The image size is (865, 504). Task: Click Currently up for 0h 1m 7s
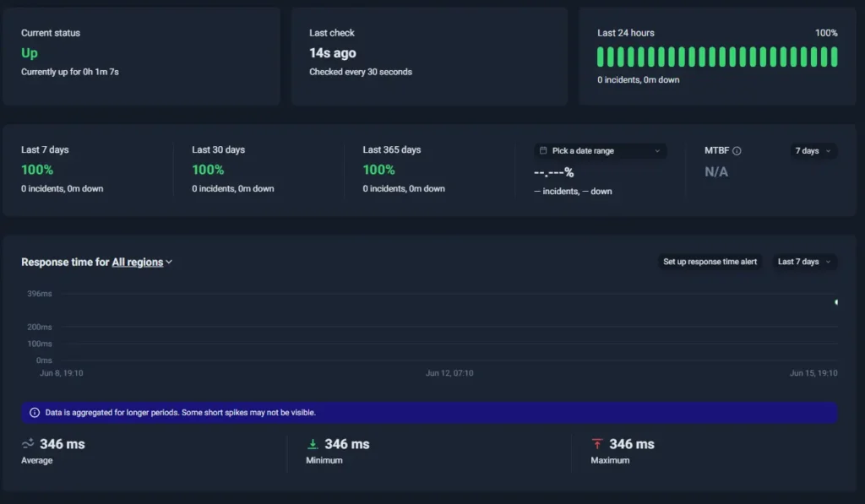tap(70, 72)
